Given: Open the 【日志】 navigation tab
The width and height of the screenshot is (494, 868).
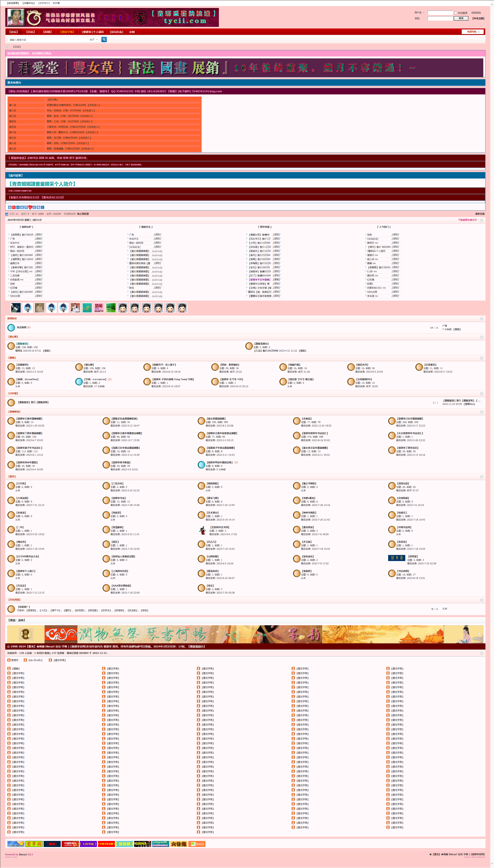Looking at the screenshot, I should [x=31, y=32].
